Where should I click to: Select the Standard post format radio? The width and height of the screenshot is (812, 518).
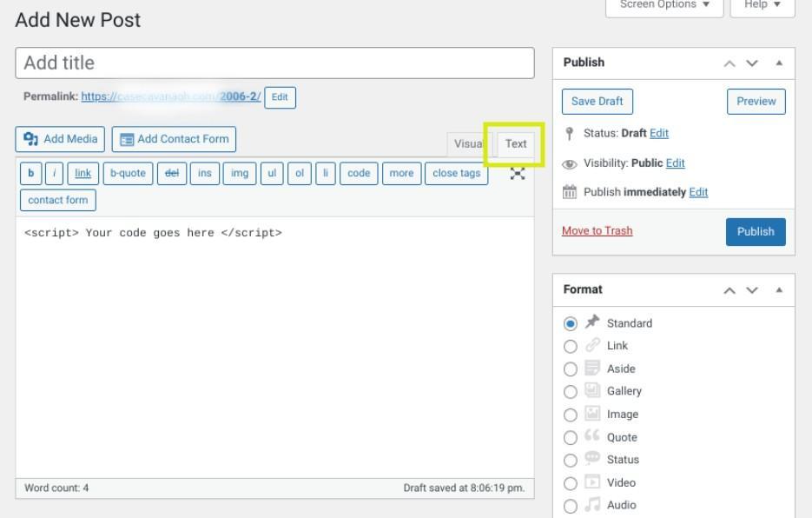coord(571,324)
